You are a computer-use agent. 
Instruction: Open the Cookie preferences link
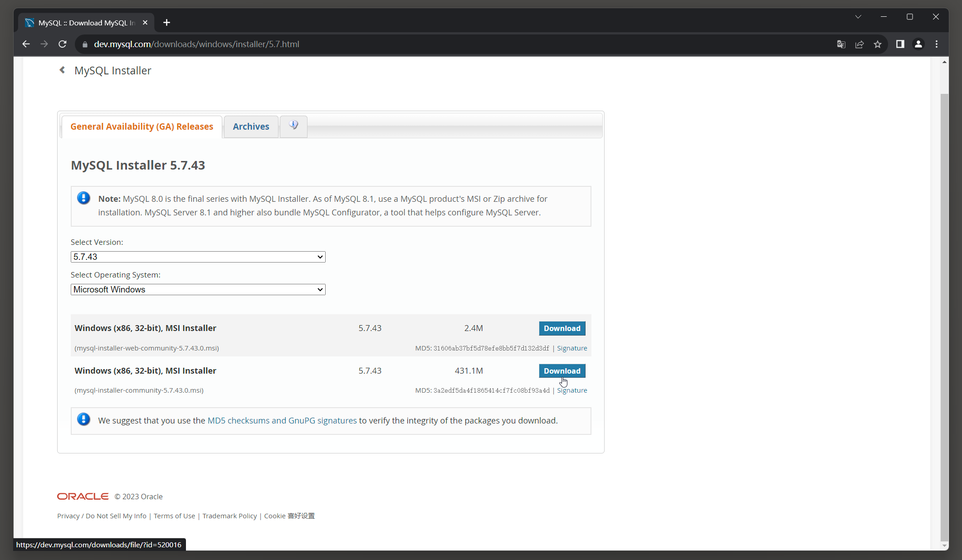tap(289, 516)
